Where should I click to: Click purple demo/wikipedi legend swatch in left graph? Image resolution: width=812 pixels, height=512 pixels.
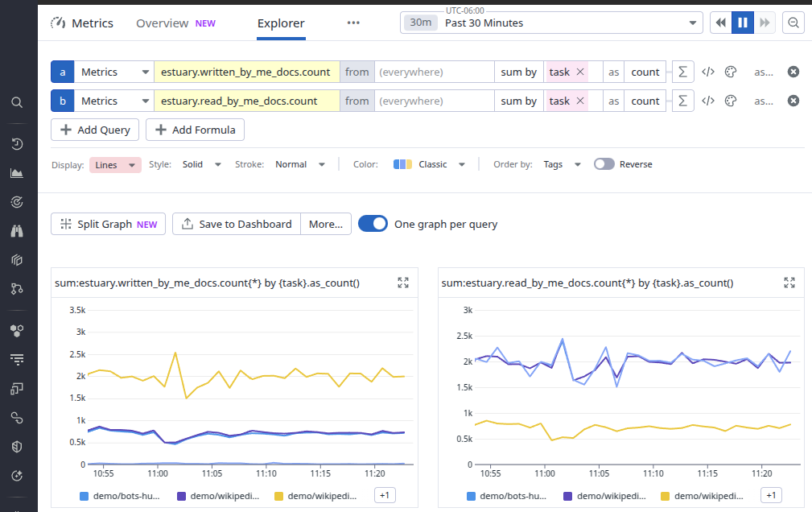coord(181,496)
